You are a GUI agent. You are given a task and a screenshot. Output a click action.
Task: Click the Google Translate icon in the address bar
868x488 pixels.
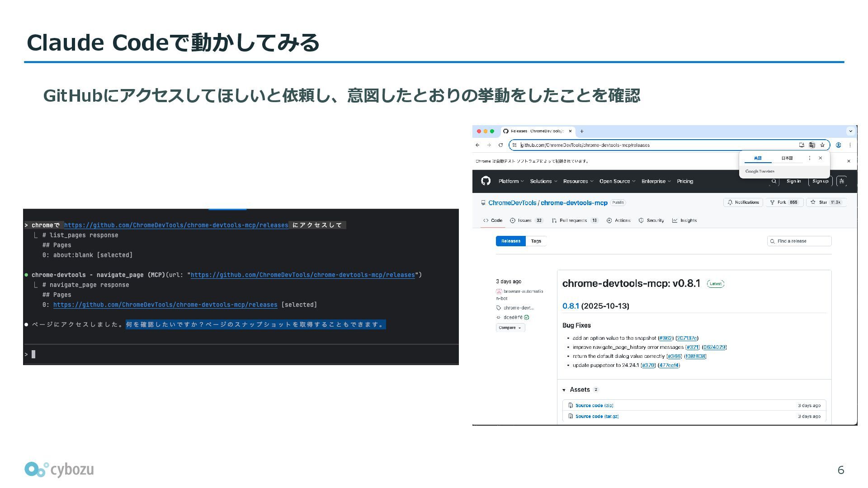[x=812, y=145]
